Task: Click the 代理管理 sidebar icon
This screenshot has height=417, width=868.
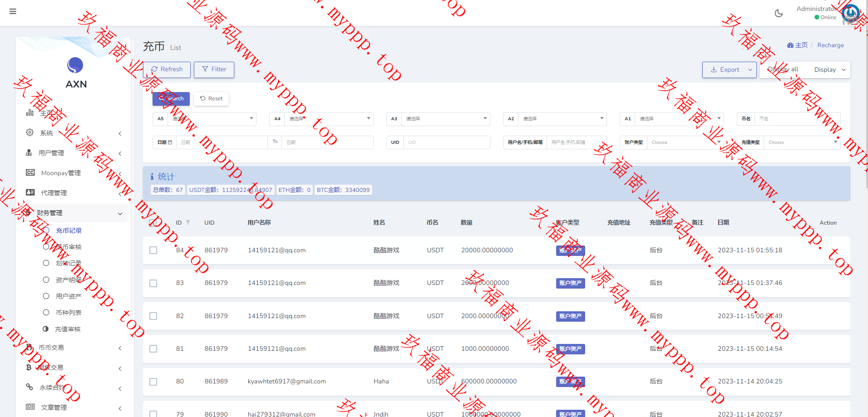Action: pos(30,192)
